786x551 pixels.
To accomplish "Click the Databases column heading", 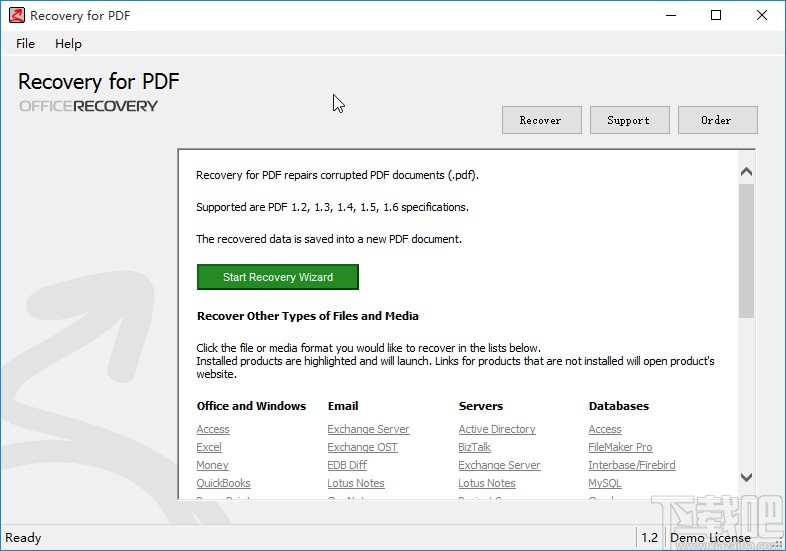I will (x=619, y=406).
